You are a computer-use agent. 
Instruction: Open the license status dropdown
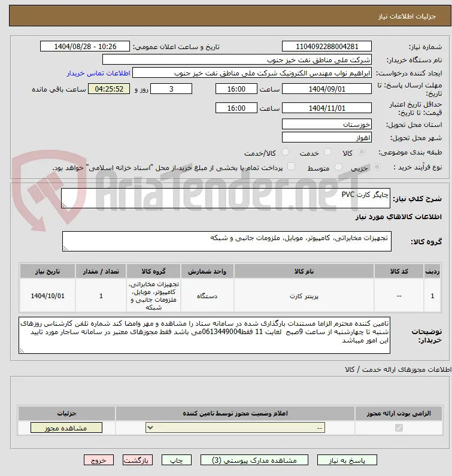point(235,428)
